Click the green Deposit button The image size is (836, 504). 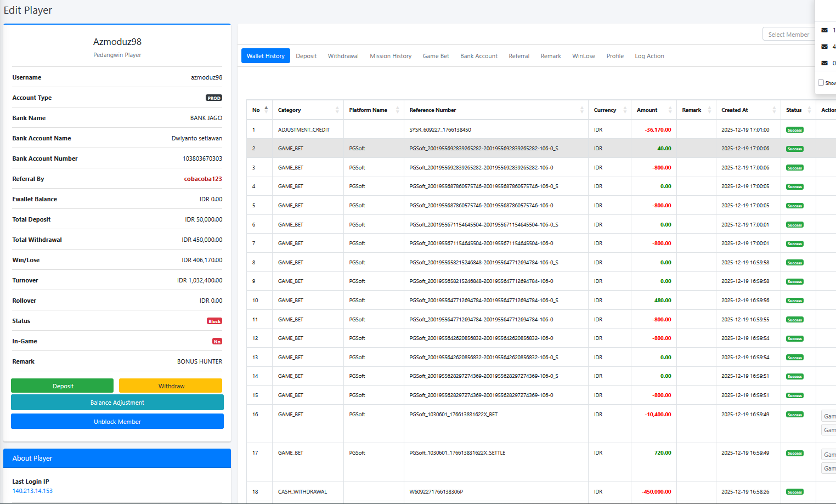[63, 386]
